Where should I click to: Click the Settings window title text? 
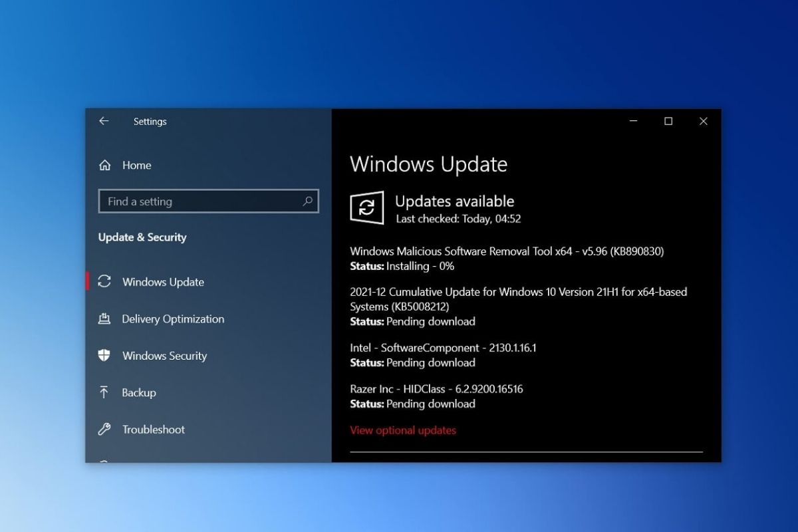click(x=150, y=122)
